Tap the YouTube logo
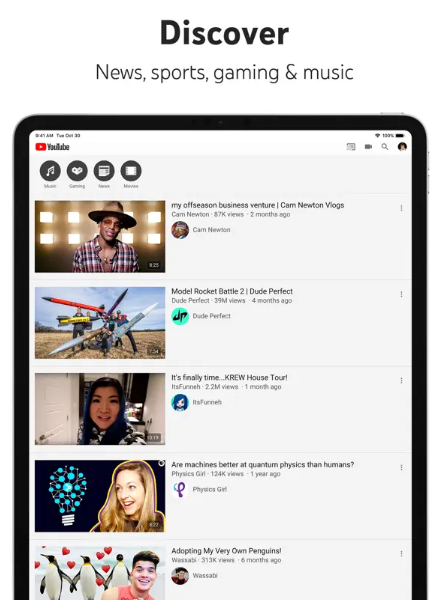Image resolution: width=443 pixels, height=600 pixels. point(52,147)
